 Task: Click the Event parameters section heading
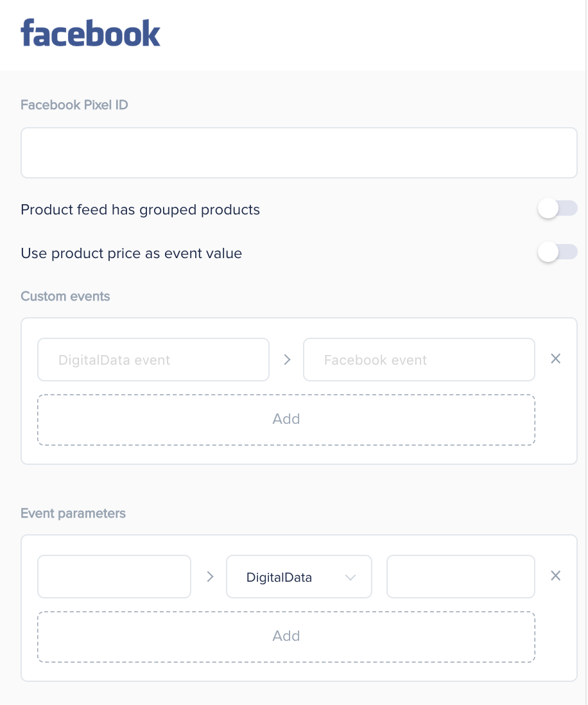click(73, 514)
